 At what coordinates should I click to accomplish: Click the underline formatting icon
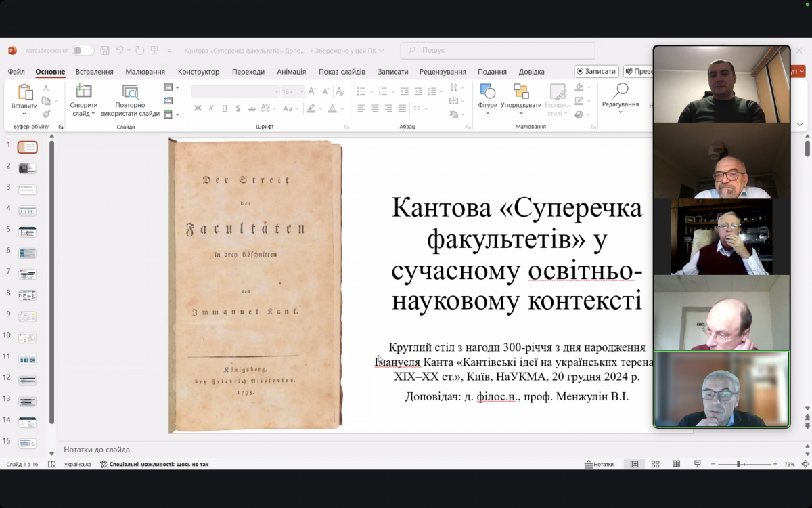pyautogui.click(x=224, y=108)
